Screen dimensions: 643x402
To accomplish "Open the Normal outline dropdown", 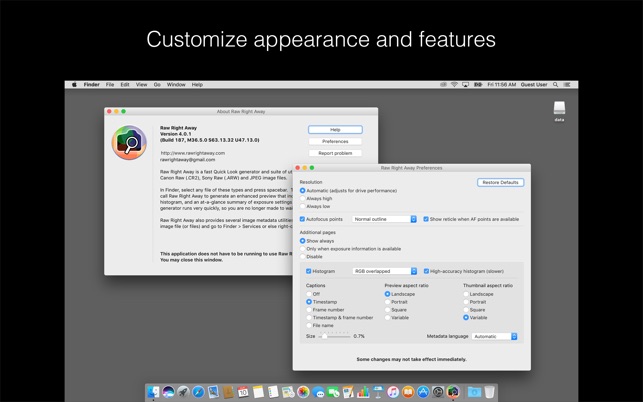I will pyautogui.click(x=385, y=219).
